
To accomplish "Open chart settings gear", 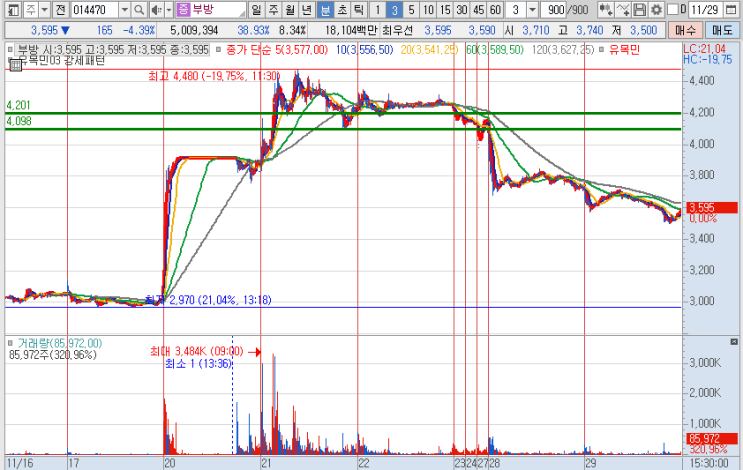I will click(656, 9).
